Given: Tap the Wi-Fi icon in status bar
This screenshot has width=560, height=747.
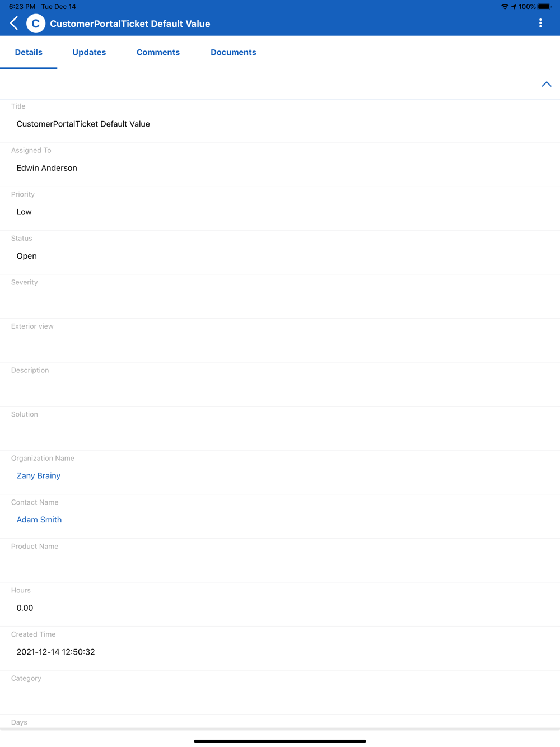Looking at the screenshot, I should tap(505, 7).
